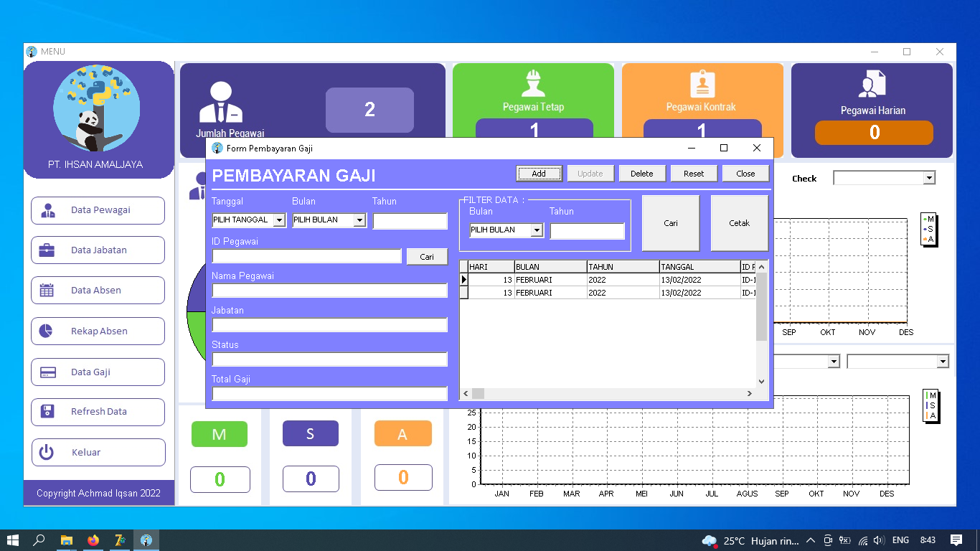Click the Cetak button to print
This screenshot has height=551, width=980.
click(x=739, y=222)
